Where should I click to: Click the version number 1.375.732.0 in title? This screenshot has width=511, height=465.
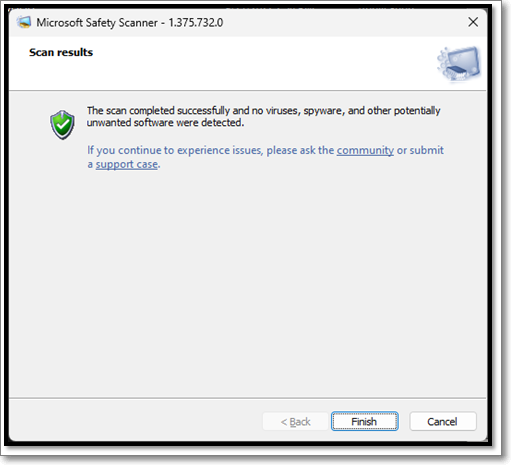[x=196, y=23]
